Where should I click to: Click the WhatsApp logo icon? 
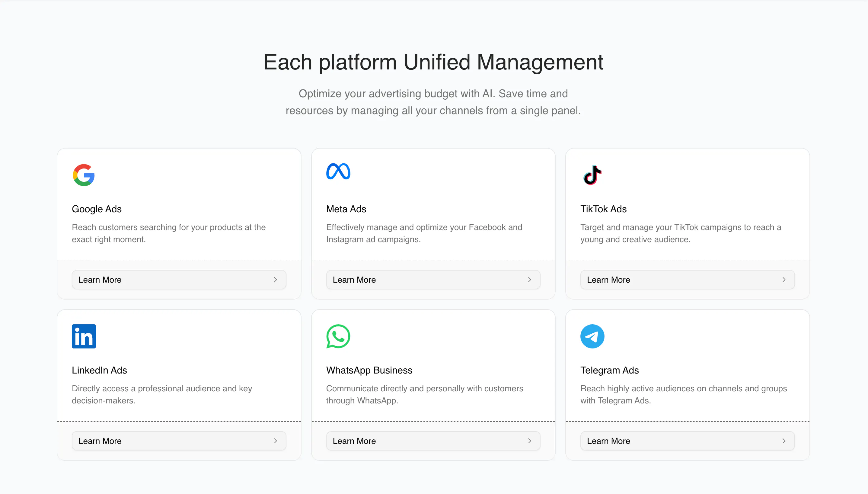point(338,336)
